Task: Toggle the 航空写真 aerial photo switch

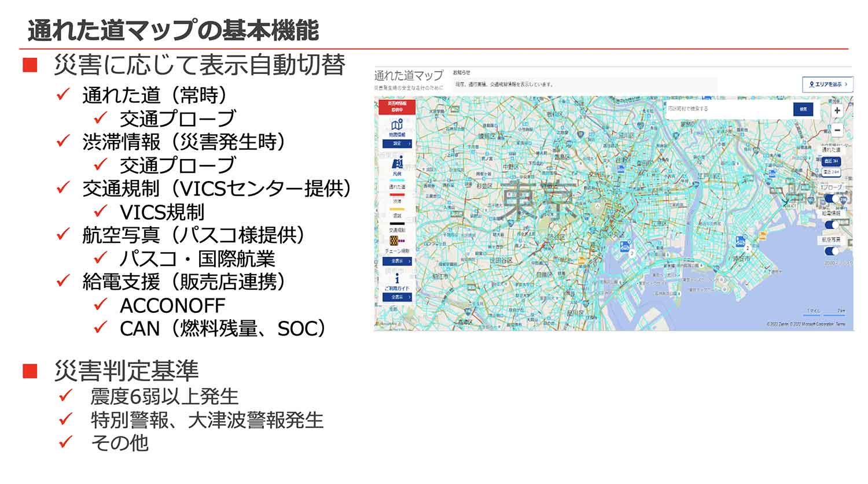Action: tap(832, 251)
